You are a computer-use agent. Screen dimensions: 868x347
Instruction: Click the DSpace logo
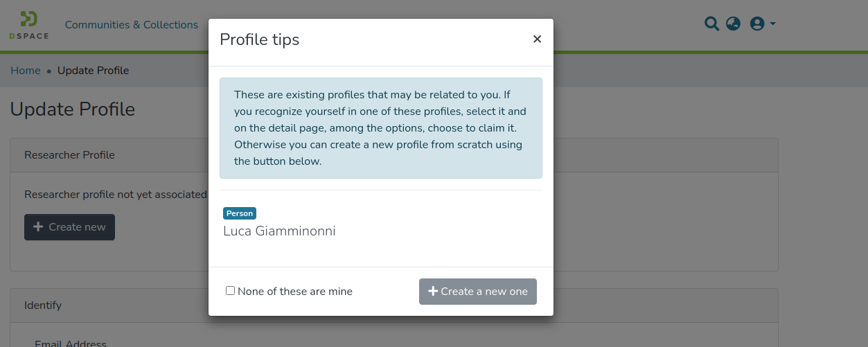coord(29,25)
